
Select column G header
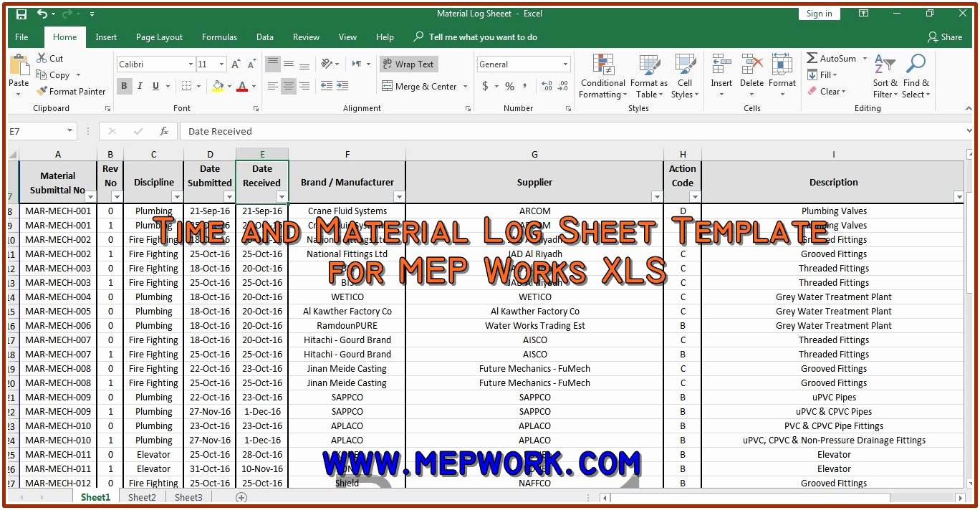pos(534,154)
